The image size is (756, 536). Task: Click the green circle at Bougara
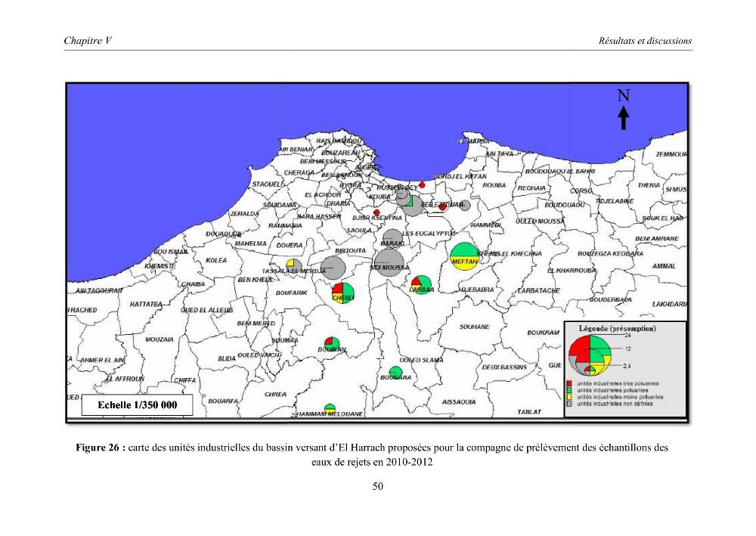coord(395,373)
